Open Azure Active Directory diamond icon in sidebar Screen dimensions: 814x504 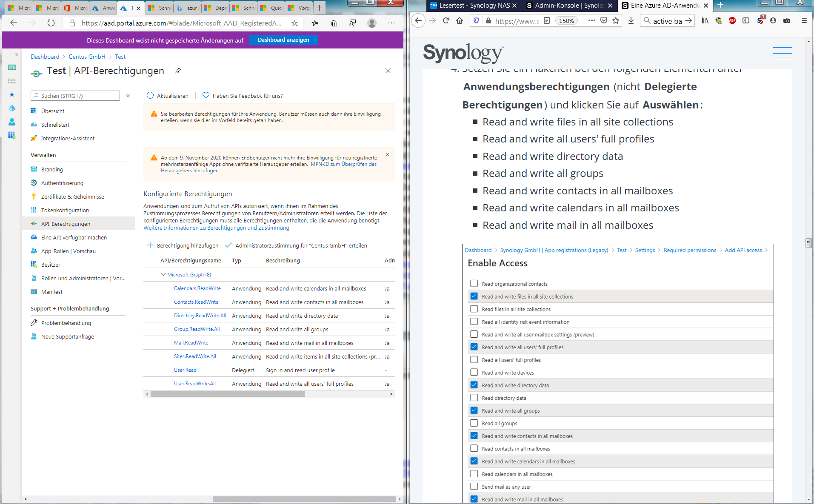pos(12,108)
